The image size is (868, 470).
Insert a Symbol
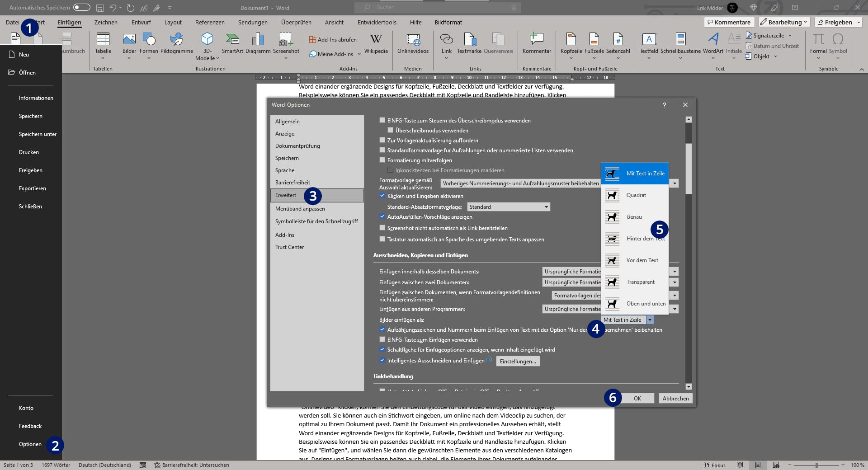pos(838,45)
